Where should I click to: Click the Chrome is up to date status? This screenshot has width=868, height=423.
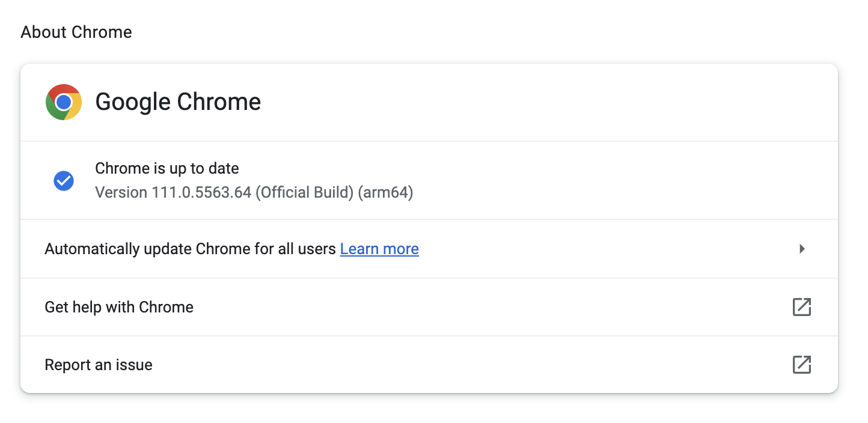[167, 168]
